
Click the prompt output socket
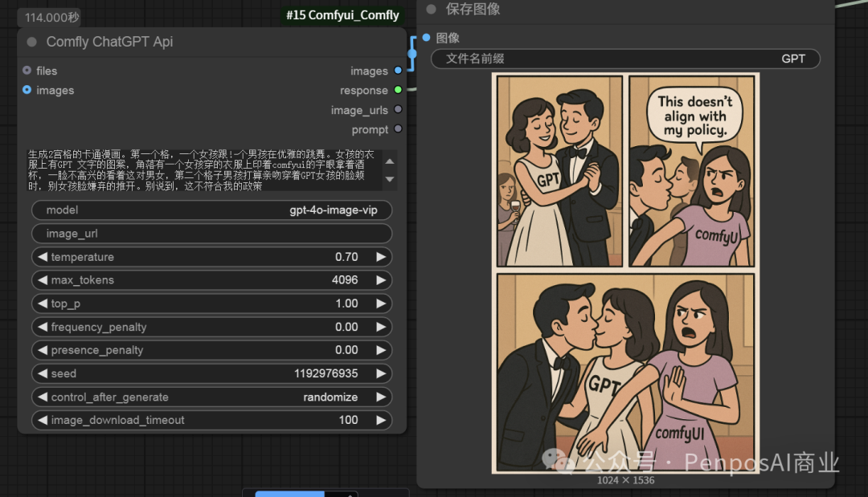coord(398,128)
